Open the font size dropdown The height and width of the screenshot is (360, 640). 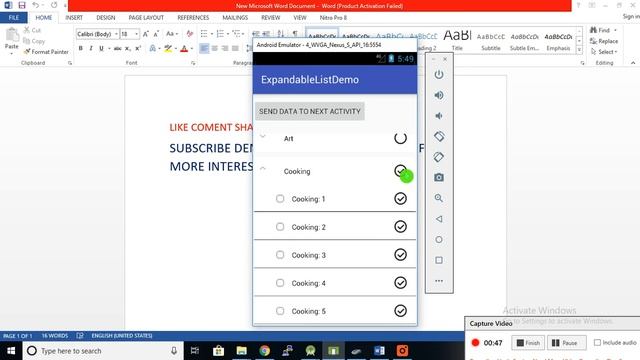(x=137, y=34)
